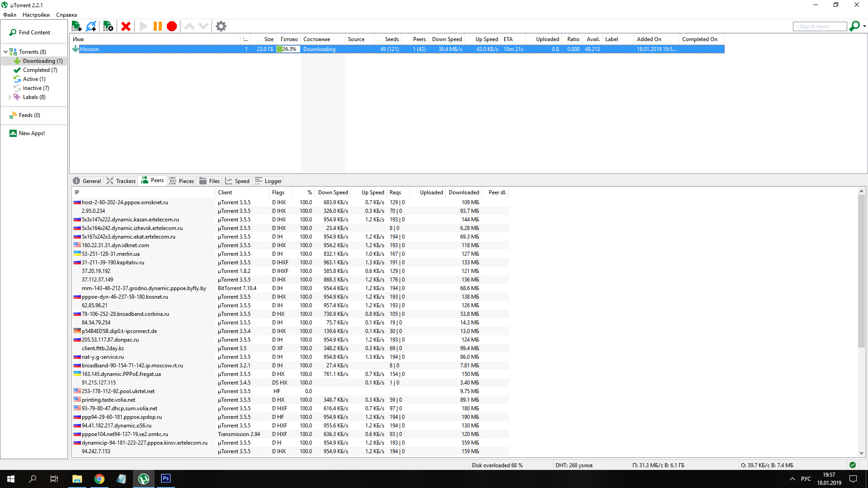Viewport: 868px width, 488px height.
Task: Click the Add Torrent toolbar icon
Action: [x=76, y=26]
